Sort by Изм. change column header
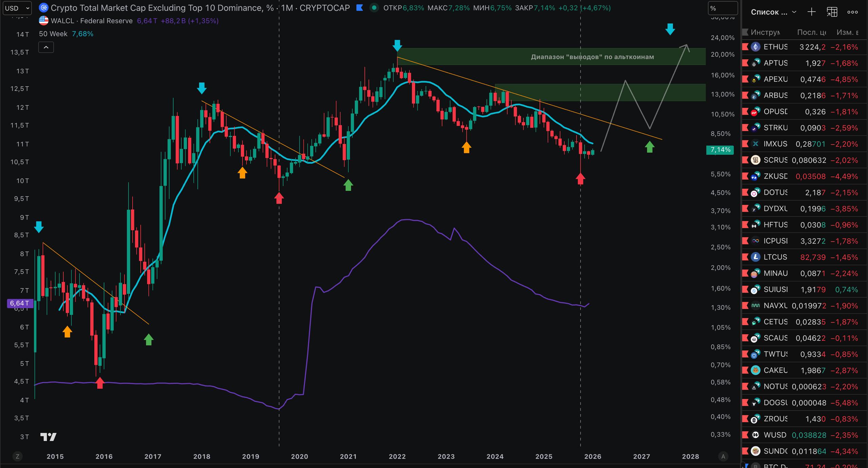This screenshot has height=468, width=868. pos(847,32)
